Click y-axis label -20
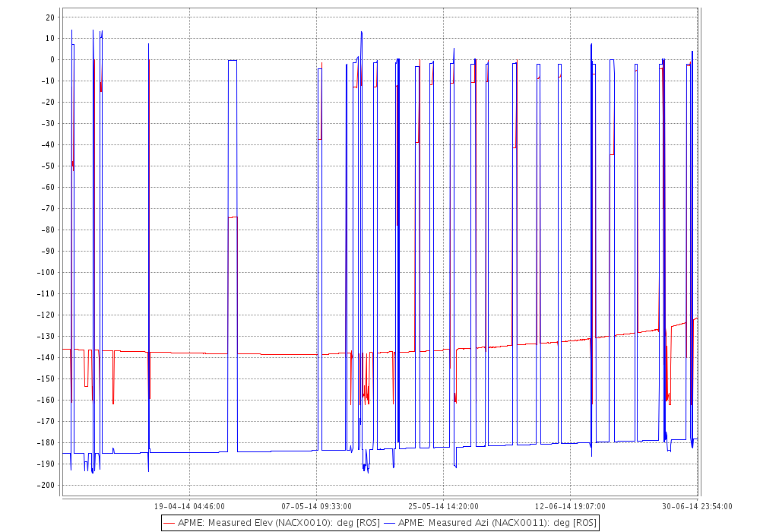 (48, 103)
